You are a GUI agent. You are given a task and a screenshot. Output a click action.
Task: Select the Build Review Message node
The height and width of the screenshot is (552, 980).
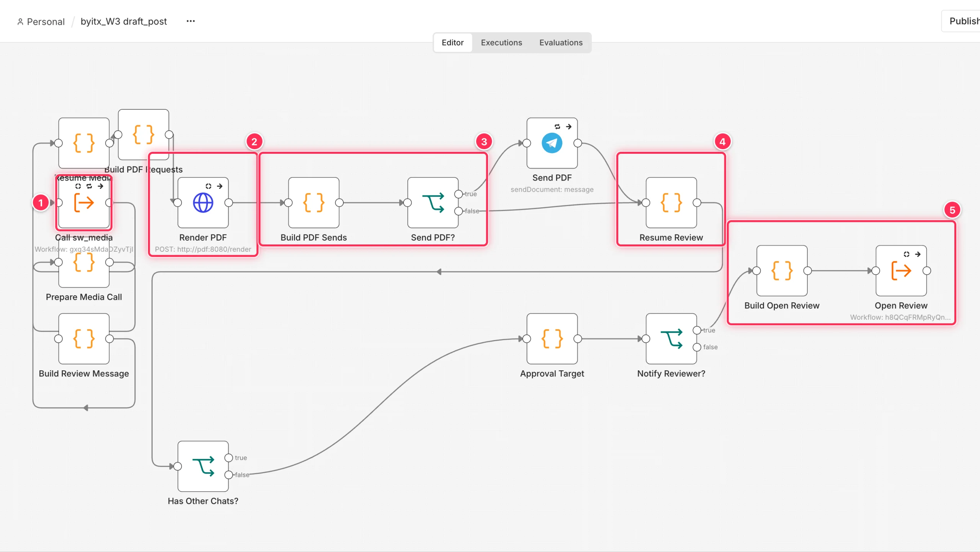84,339
